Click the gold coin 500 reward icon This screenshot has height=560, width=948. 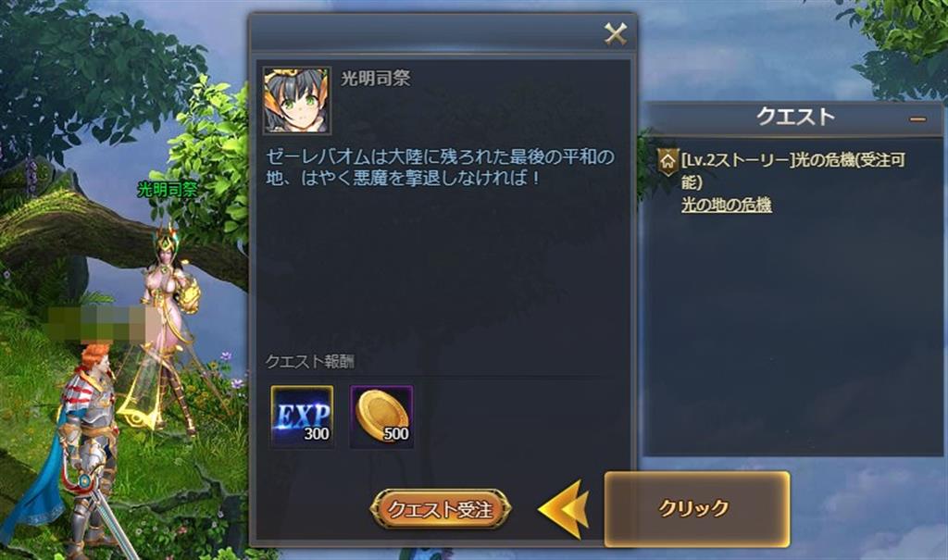(x=381, y=417)
